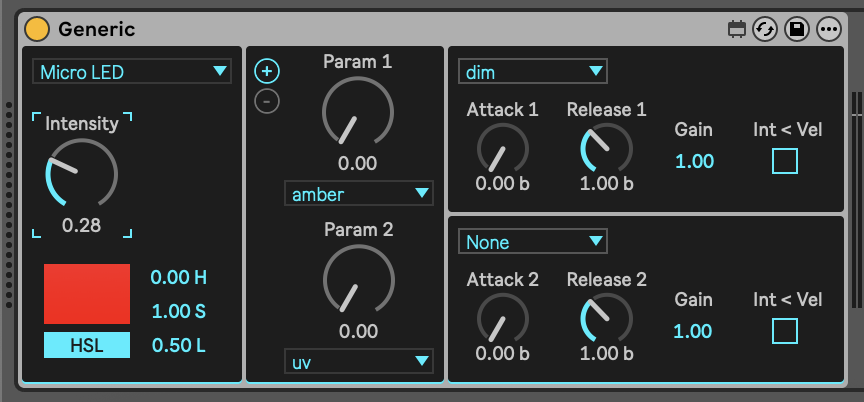The width and height of the screenshot is (864, 402).
Task: Enable Int < Vel checkbox for envelope 2
Action: tap(785, 330)
